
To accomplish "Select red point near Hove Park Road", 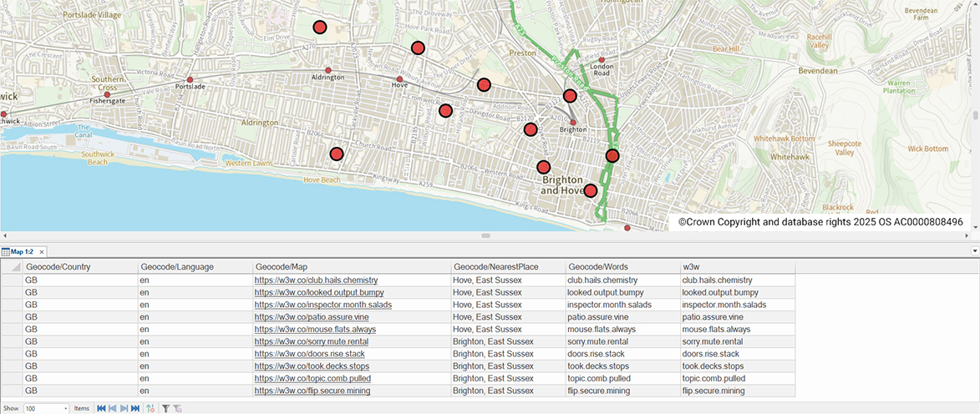I will pos(418,48).
